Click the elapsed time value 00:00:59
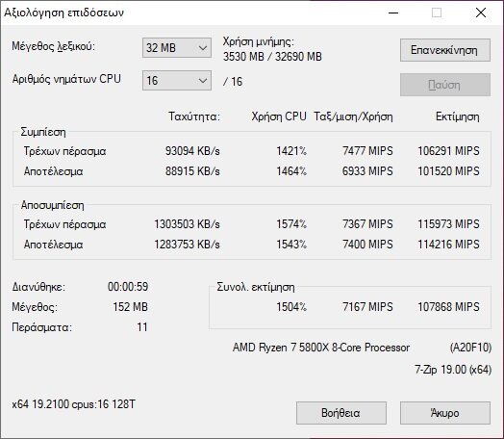The image size is (504, 439). [x=128, y=287]
